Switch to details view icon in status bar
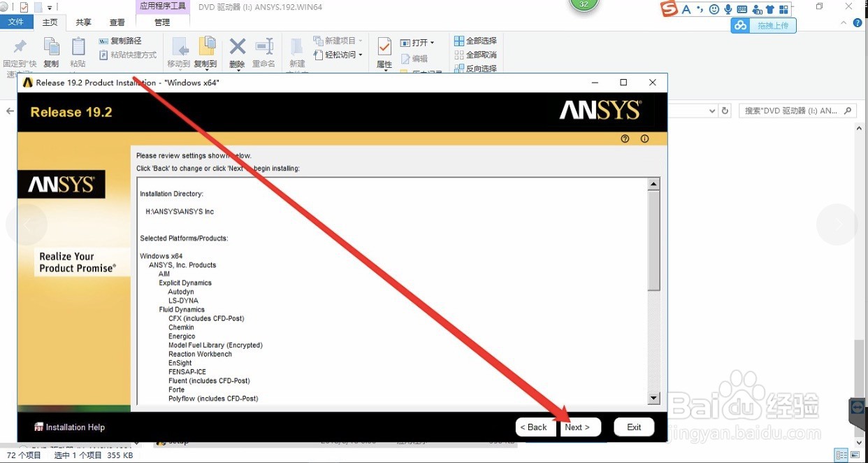This screenshot has height=463, width=868. click(841, 455)
